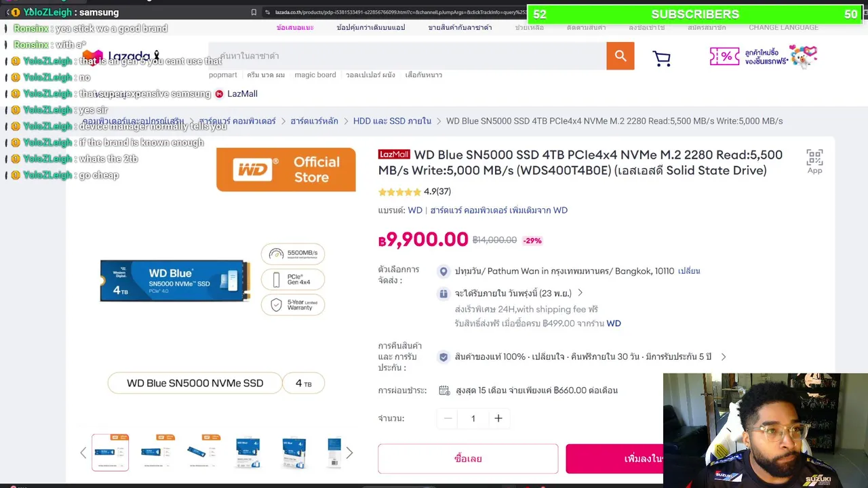
Task: Click the WD Blue SN5000 NVMe SSD pill label
Action: pos(195,384)
